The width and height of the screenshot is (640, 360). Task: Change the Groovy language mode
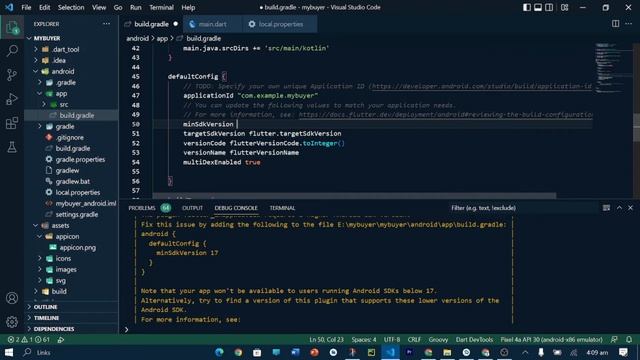point(438,340)
